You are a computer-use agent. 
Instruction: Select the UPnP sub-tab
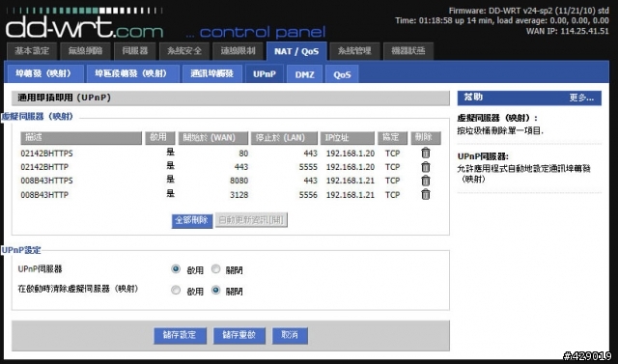(265, 73)
